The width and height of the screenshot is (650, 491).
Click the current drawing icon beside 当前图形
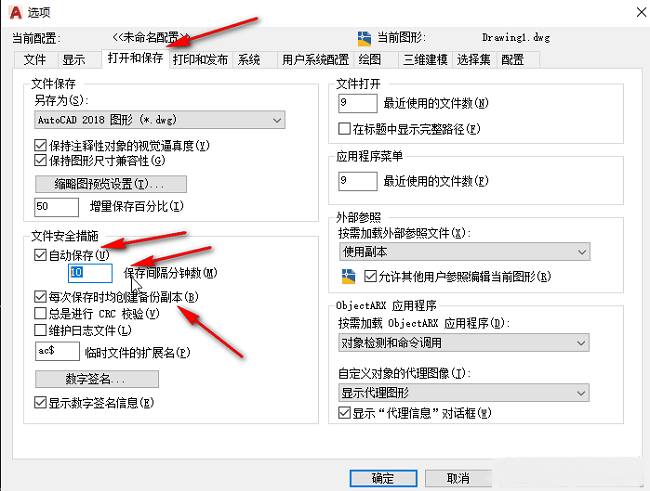[364, 39]
